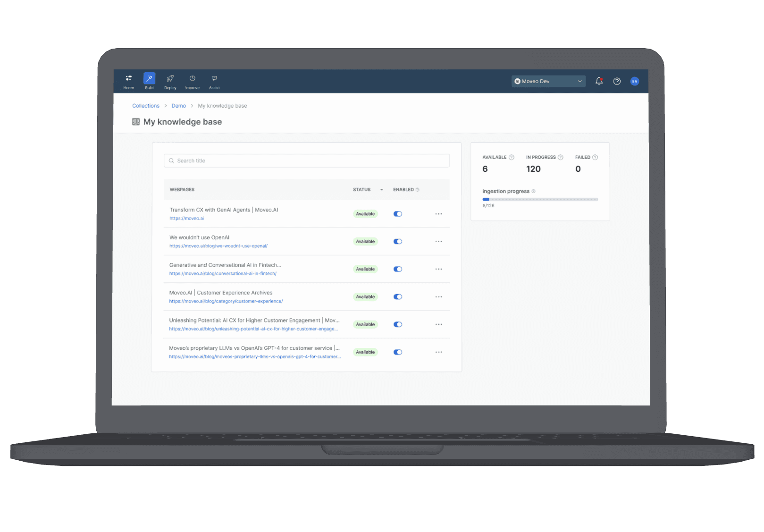Click Available badge for Transform CX row
This screenshot has width=764, height=532.
(x=365, y=214)
